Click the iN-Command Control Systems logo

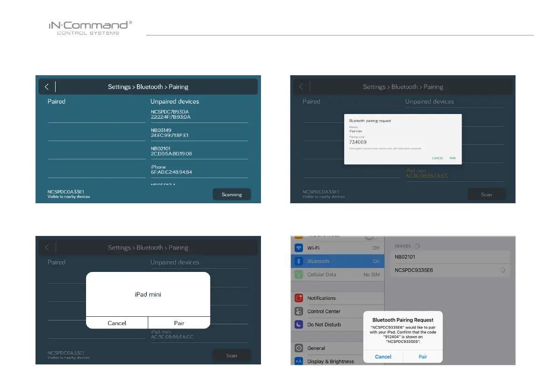90,28
